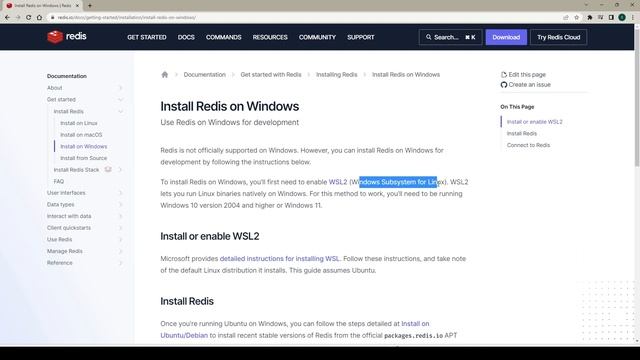Click the Download button
The width and height of the screenshot is (640, 360).
click(x=506, y=37)
